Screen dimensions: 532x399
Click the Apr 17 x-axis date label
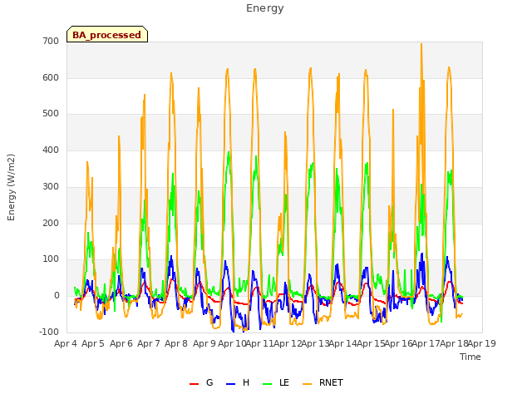click(426, 343)
